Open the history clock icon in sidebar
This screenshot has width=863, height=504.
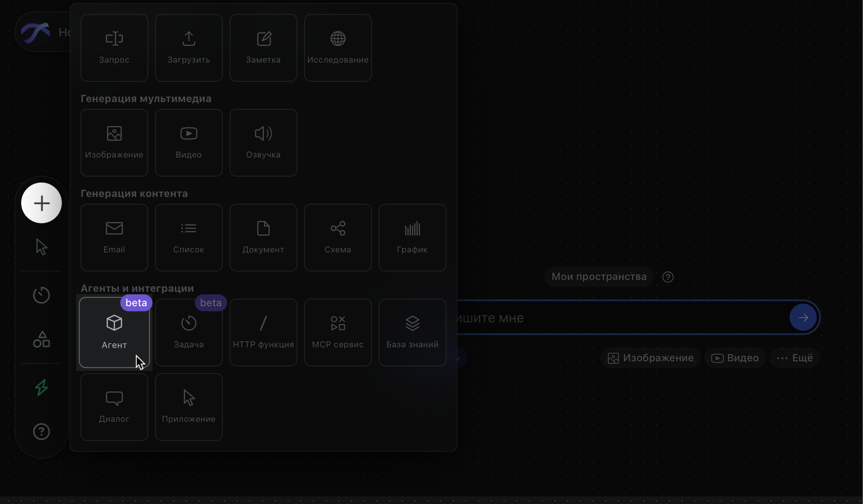point(42,295)
